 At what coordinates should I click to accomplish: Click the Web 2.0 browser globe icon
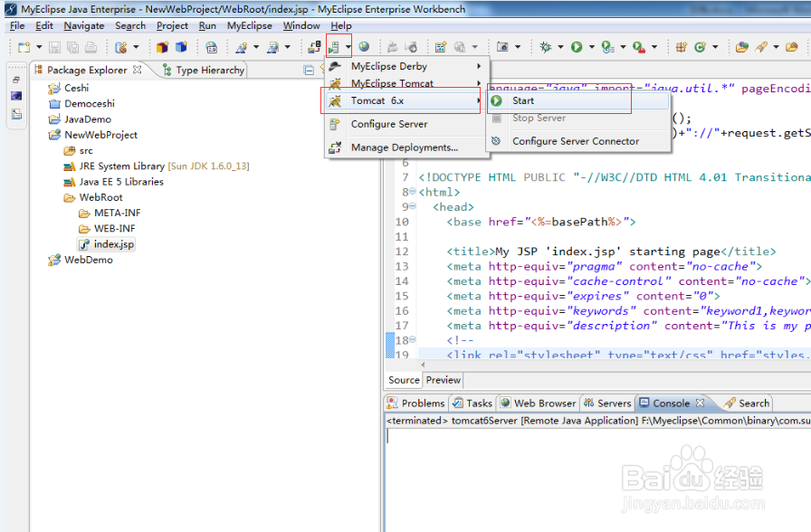(x=211, y=48)
